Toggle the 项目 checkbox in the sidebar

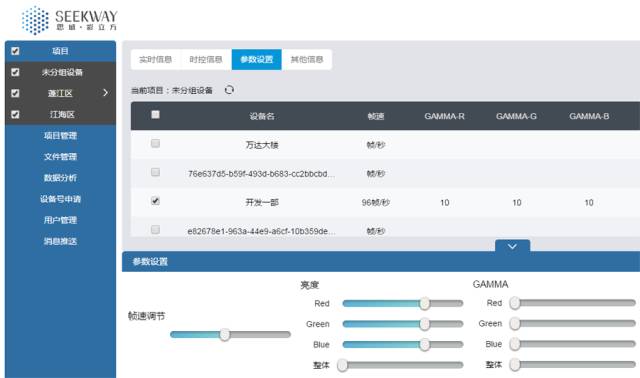tap(16, 51)
